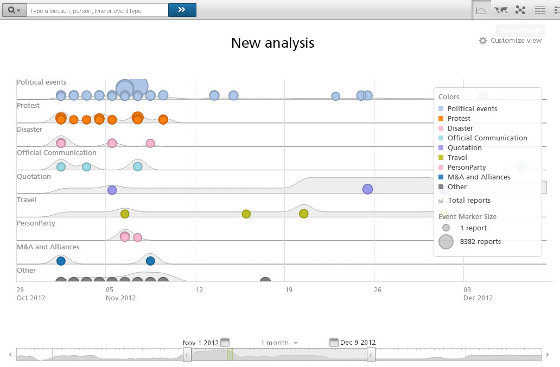The width and height of the screenshot is (560, 367).
Task: Click the right handle of the range slider
Action: (x=371, y=355)
